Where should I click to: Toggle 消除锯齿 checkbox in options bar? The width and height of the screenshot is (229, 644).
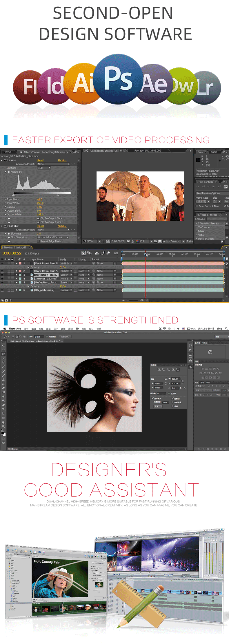tap(47, 336)
